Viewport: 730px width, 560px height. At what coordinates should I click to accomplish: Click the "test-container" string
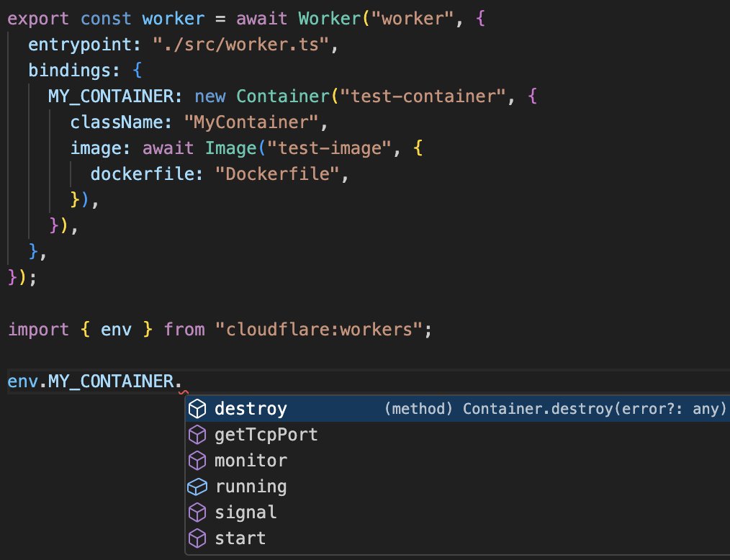point(423,96)
